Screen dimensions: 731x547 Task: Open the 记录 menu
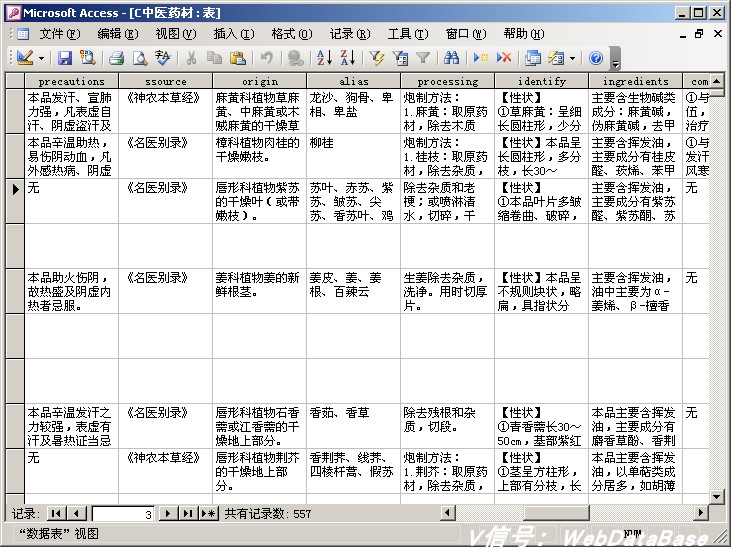[350, 34]
